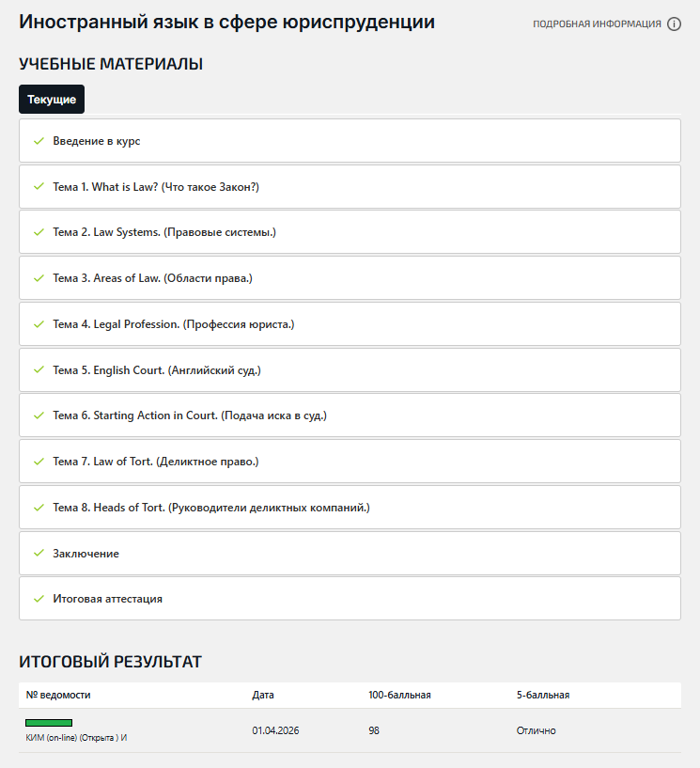This screenshot has height=768, width=700.
Task: Open ПОДРОБНАЯ ИНФОРМАЦИЯ link
Action: click(597, 24)
